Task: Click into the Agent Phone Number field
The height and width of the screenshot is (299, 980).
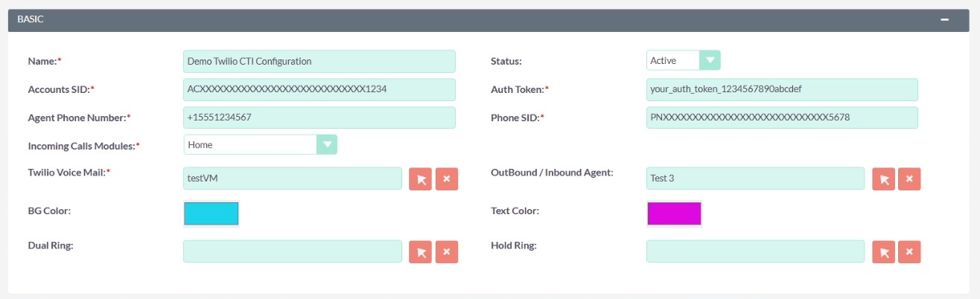Action: [x=319, y=118]
